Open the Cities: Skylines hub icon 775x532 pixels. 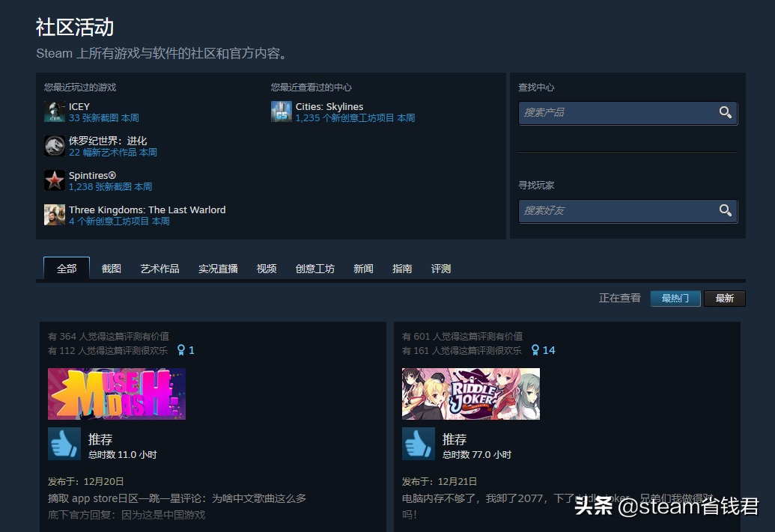282,111
